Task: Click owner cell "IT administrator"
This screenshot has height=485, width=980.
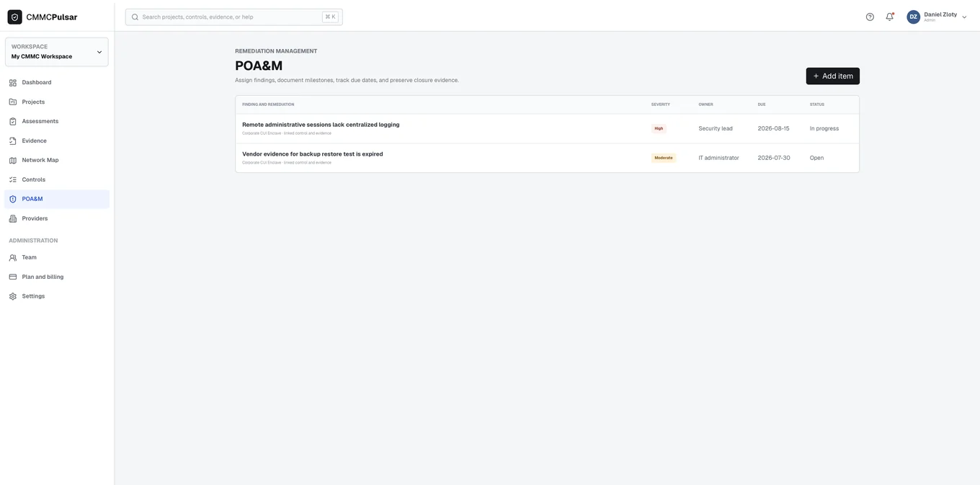Action: (x=718, y=158)
